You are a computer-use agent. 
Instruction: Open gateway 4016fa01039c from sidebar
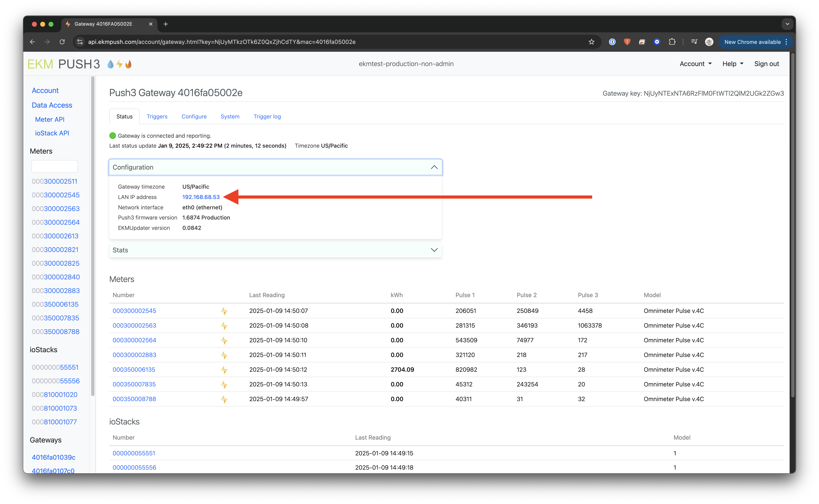point(54,457)
